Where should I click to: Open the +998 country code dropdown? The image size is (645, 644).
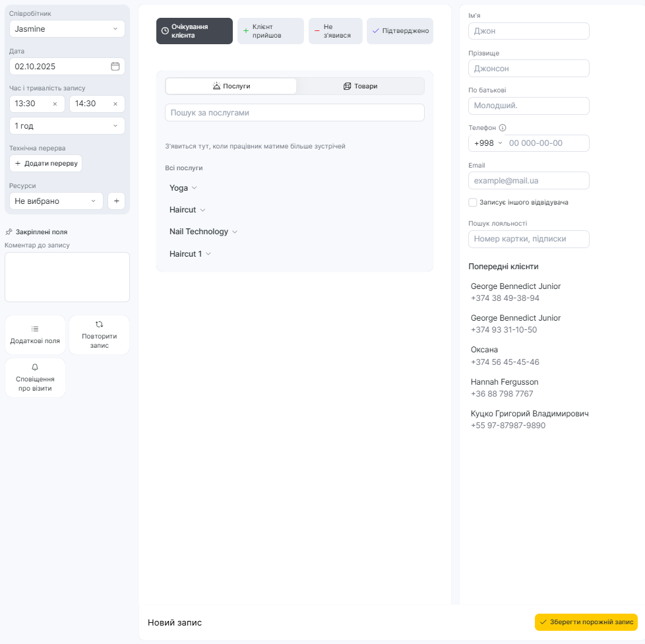[x=488, y=143]
